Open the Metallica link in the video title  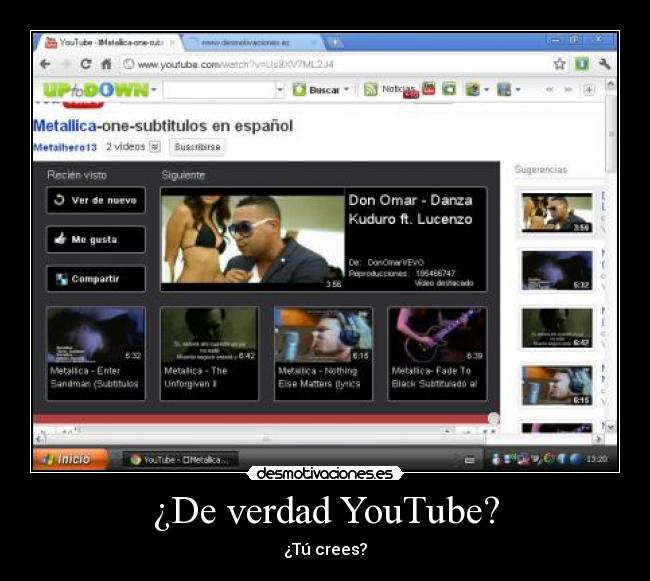point(65,126)
